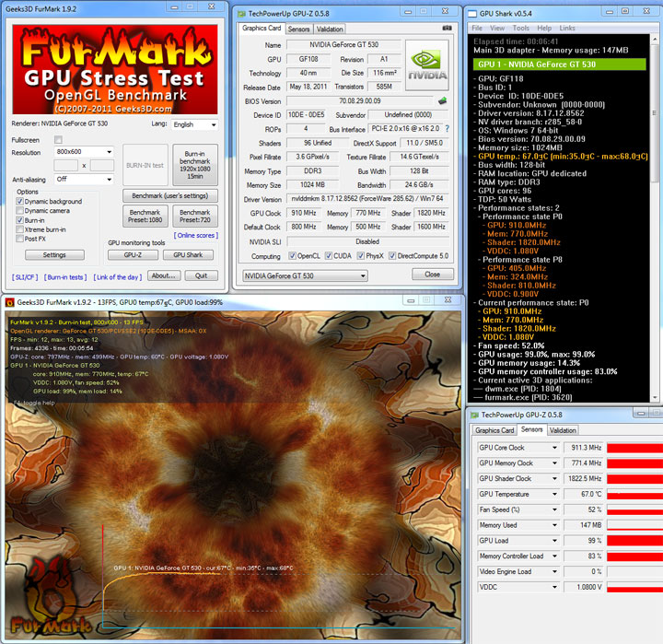Click the FurMark GPU Stress Test banner

(115, 69)
